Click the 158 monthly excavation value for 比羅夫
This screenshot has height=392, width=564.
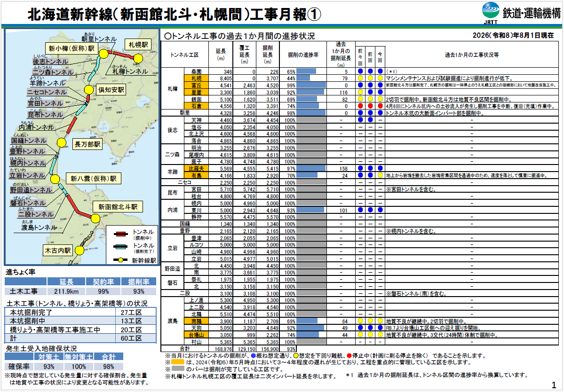tap(343, 169)
